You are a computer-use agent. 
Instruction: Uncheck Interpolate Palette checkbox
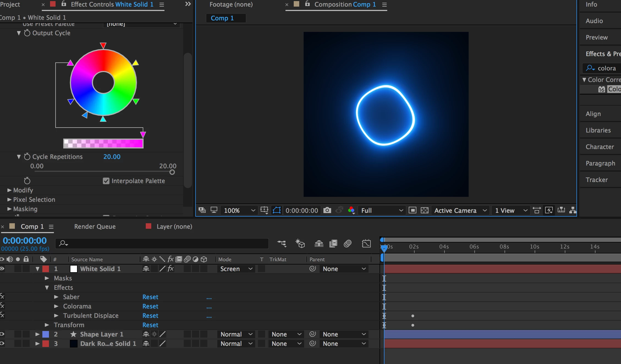[x=106, y=181]
